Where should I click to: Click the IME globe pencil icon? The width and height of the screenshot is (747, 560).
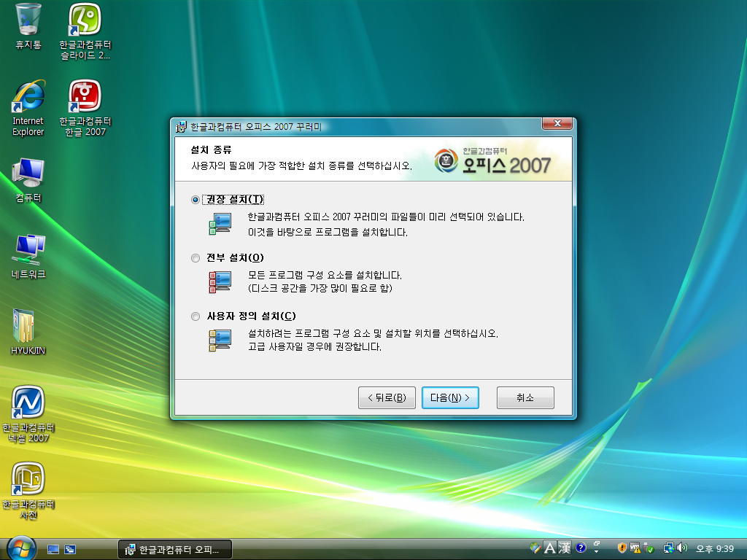click(535, 548)
